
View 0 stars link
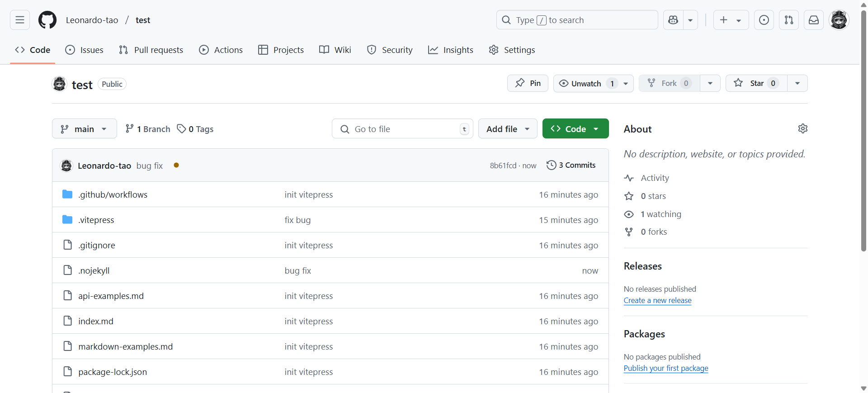(645, 196)
